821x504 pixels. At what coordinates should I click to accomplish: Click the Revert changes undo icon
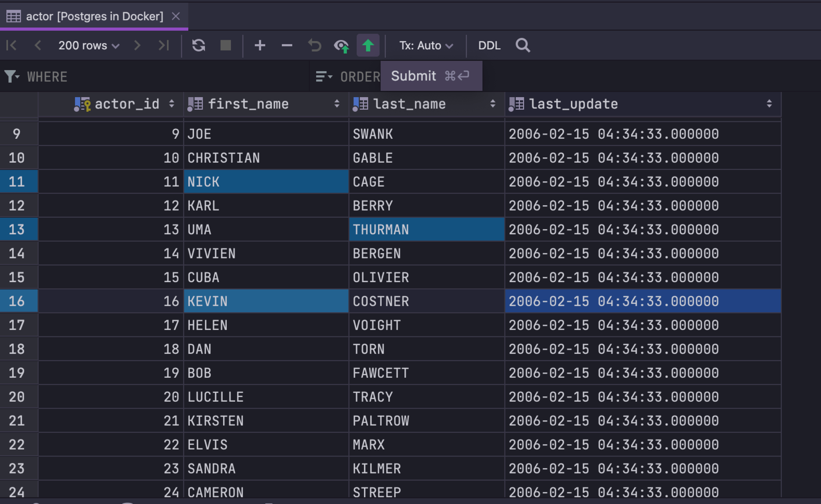[x=314, y=45]
